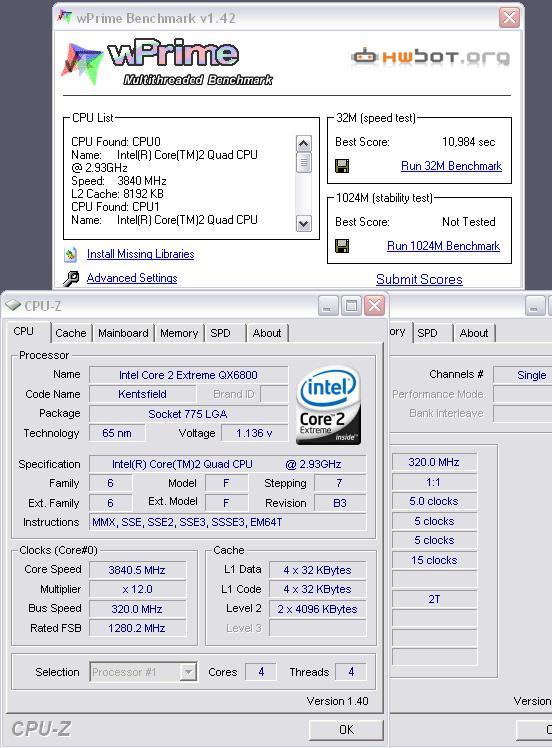Open Install Missing Libraries link
Screen dimensions: 552x748
(x=140, y=254)
